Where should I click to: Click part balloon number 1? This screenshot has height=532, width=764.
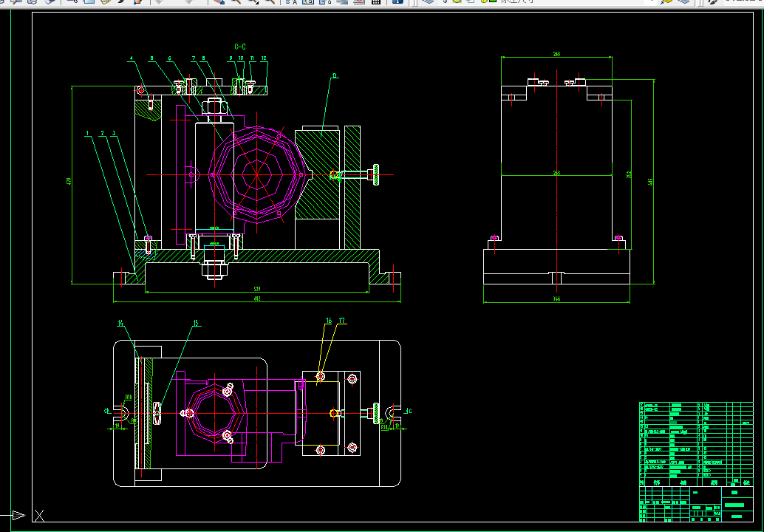(x=88, y=133)
